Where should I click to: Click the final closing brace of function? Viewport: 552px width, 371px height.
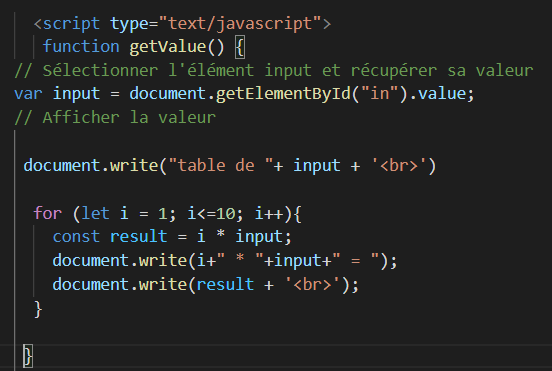28,357
